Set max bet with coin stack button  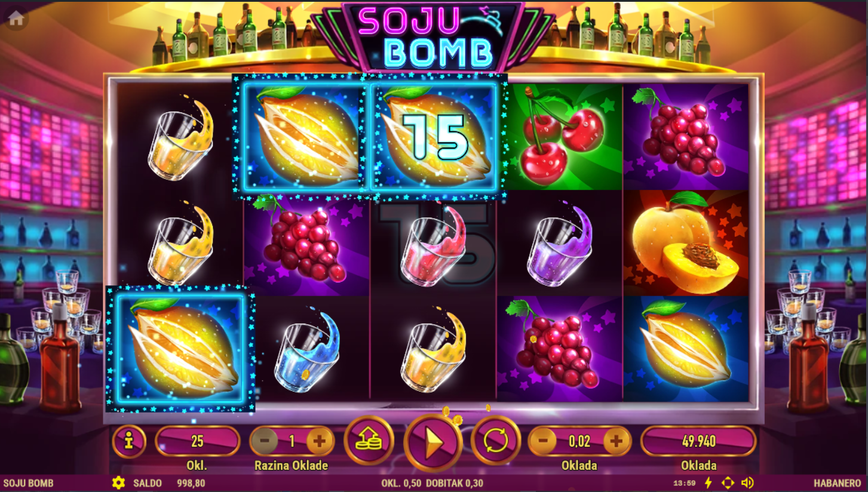tap(369, 441)
